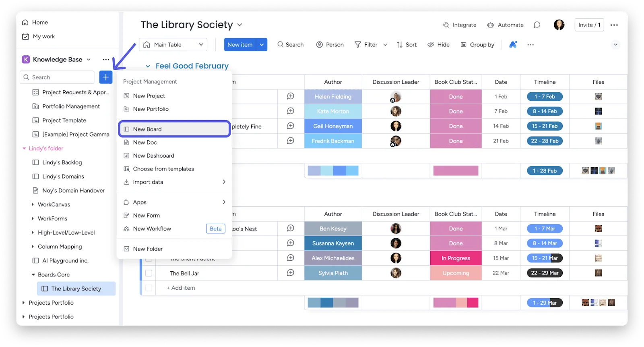Click the user profile avatar in header

tap(559, 25)
